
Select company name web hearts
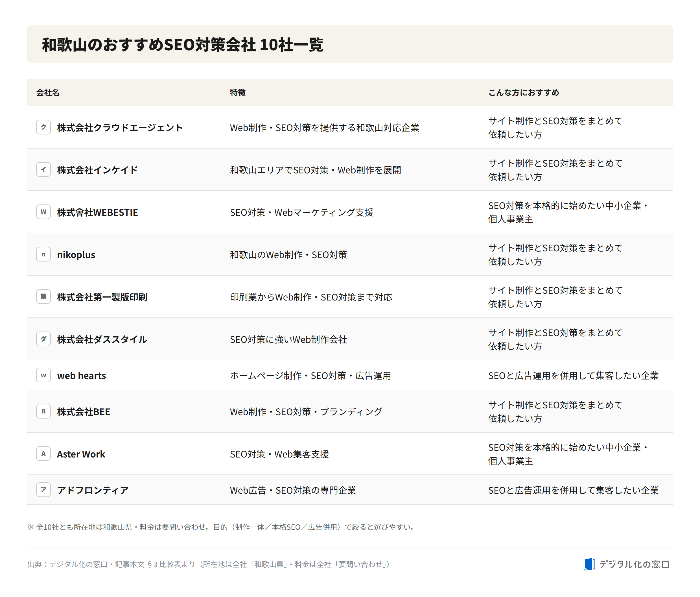[81, 375]
